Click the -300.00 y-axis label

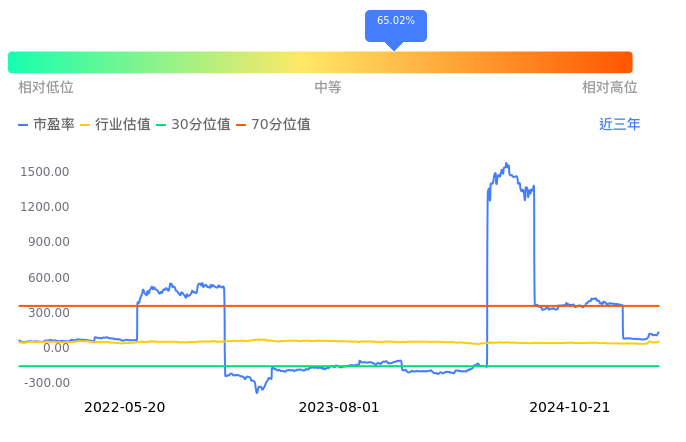point(45,383)
